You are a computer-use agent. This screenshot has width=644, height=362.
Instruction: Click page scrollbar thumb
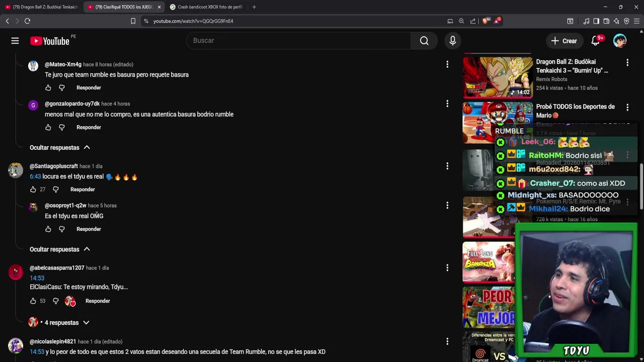click(641, 186)
